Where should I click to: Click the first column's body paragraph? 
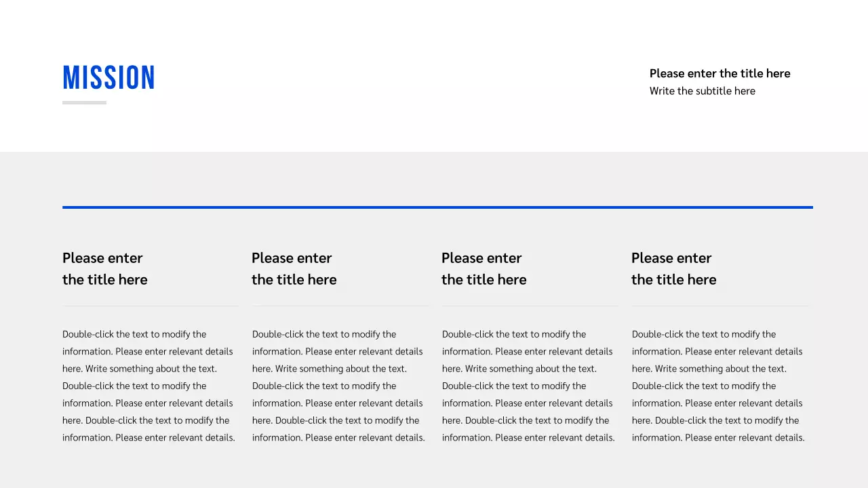149,386
